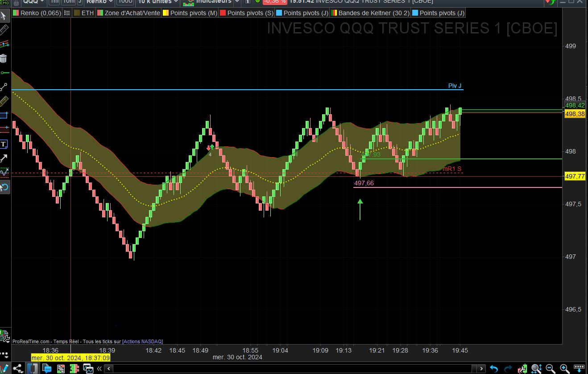Screen dimensions: 588x374
Task: Click the olive ETH color swatch
Action: coord(76,13)
